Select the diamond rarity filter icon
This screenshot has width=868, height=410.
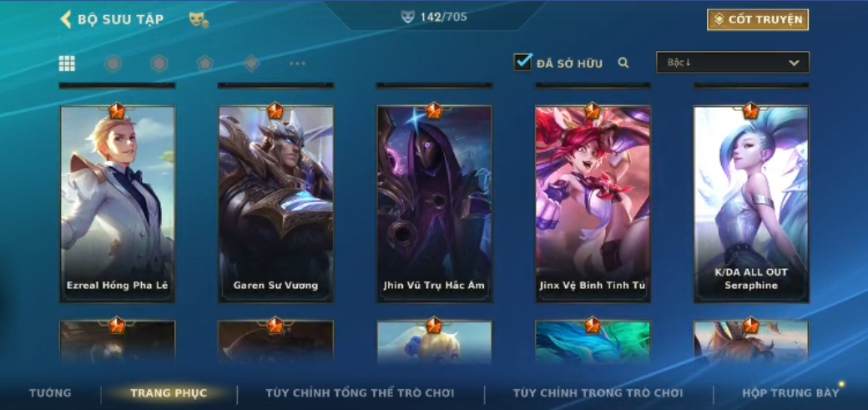(x=251, y=63)
